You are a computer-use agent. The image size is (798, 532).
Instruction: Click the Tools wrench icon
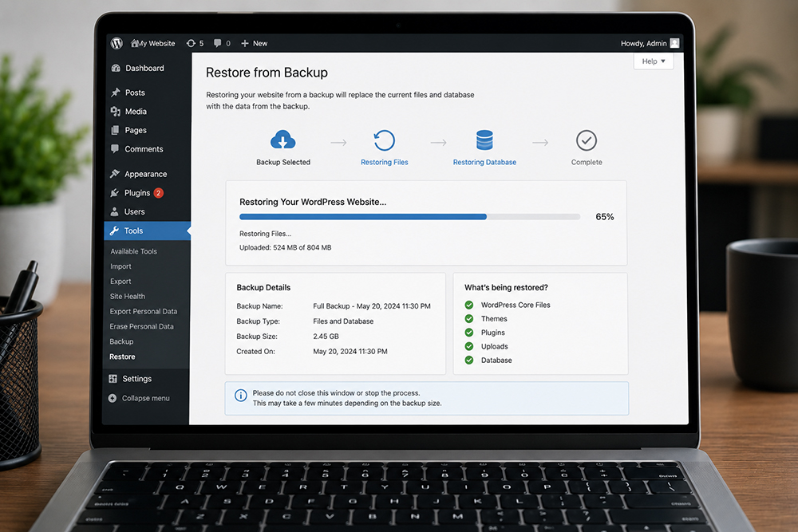(x=114, y=231)
